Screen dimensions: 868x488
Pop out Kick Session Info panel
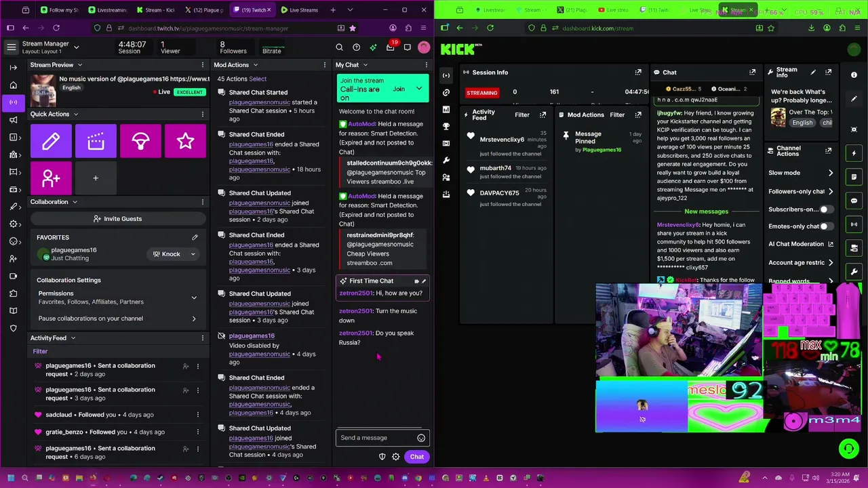click(x=638, y=72)
